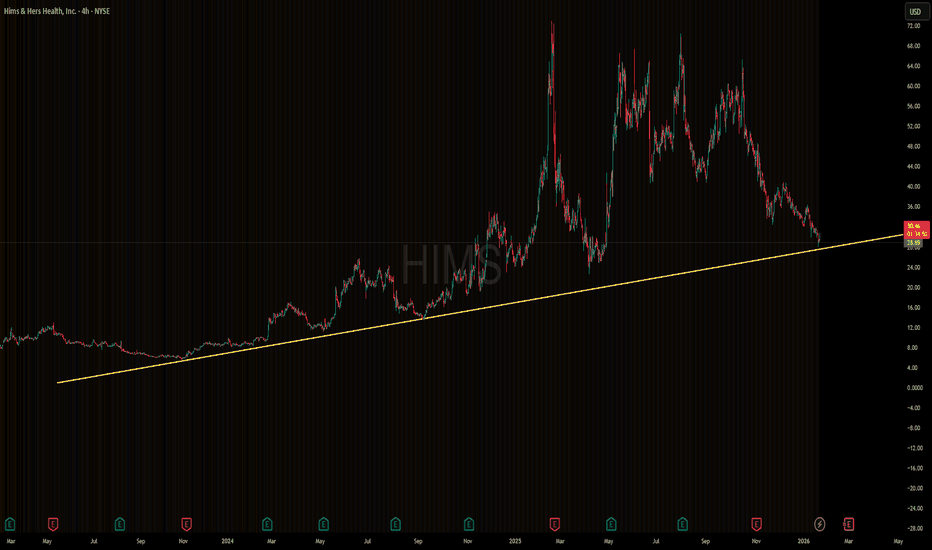Open red earnings marker above November 2023 label
Viewport: 932px width, 550px height.
tap(186, 524)
